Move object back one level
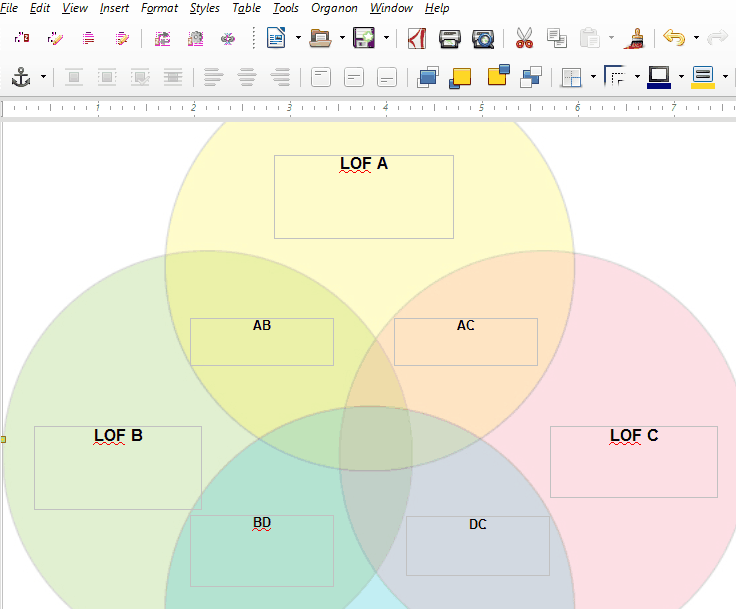Viewport: 736px width, 609px height. 498,75
